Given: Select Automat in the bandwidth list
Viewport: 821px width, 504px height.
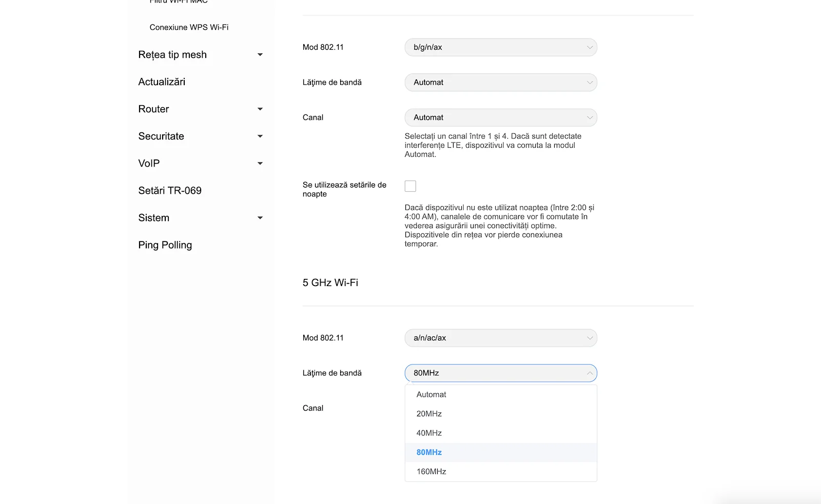Looking at the screenshot, I should click(501, 395).
